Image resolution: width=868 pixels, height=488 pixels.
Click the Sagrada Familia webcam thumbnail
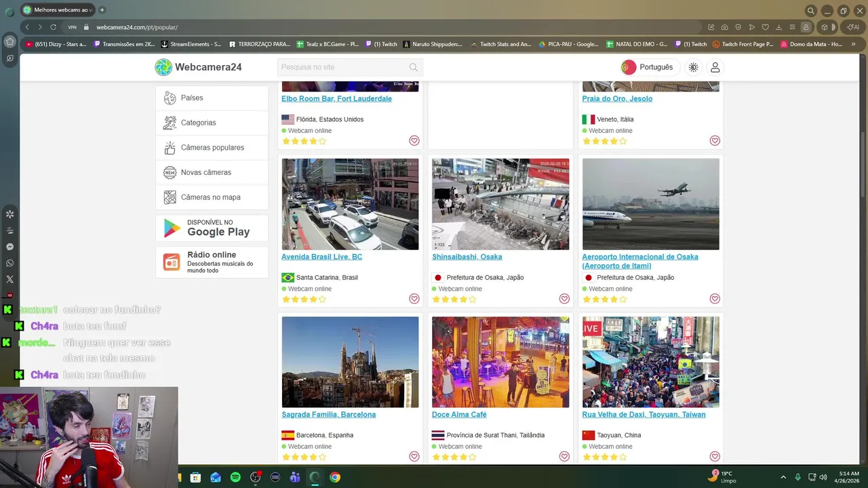point(350,362)
